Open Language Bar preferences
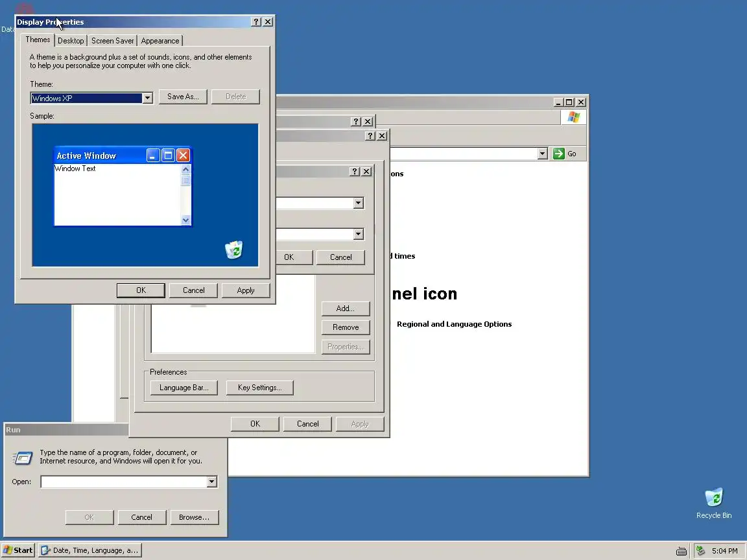This screenshot has width=747, height=560. tap(184, 388)
